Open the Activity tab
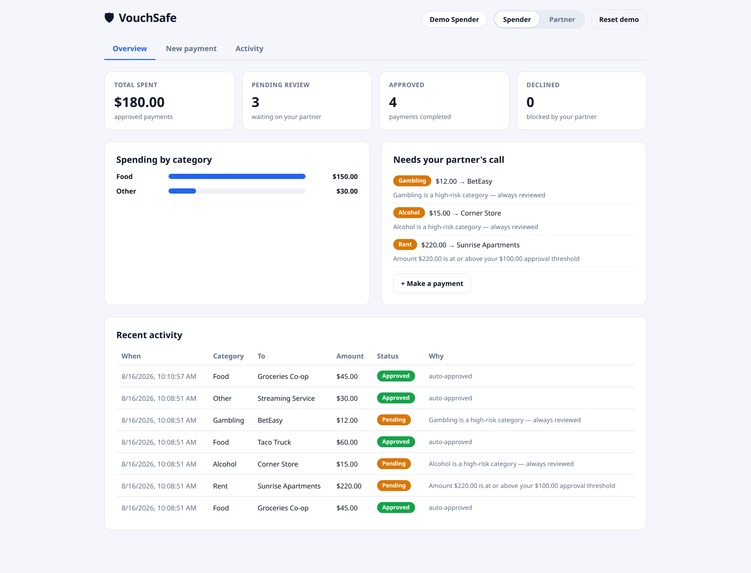 pos(249,48)
